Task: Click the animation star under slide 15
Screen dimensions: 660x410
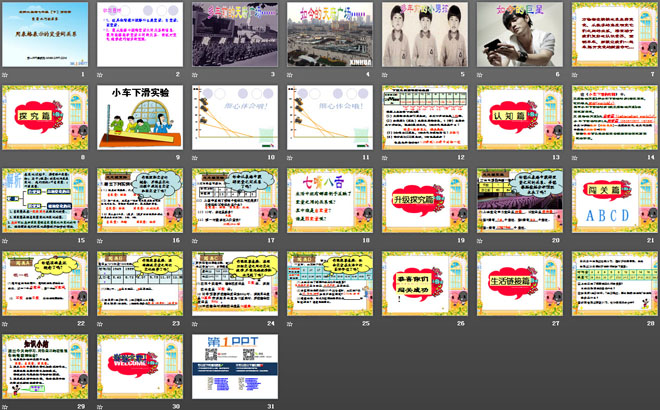Action: 5,241
